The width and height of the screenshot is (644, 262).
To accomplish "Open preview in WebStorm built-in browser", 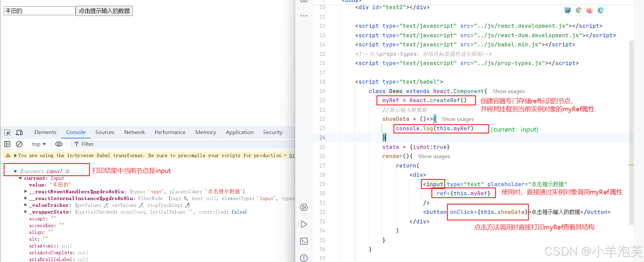I will tap(568, 10).
